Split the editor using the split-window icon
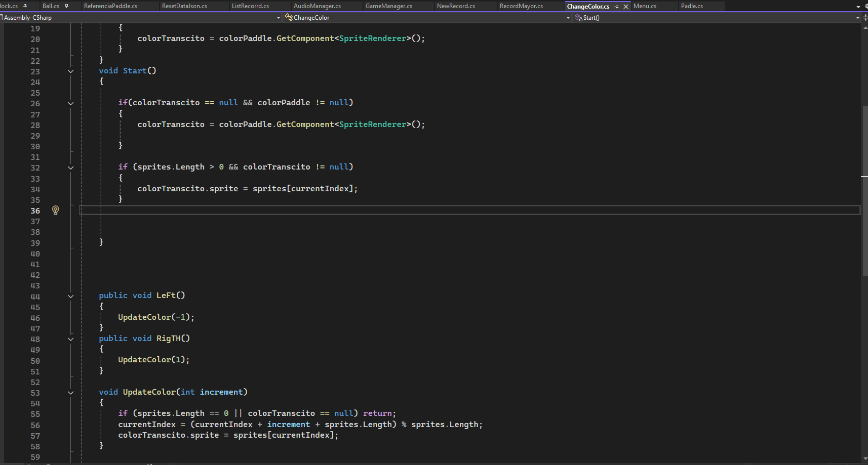The width and height of the screenshot is (868, 465). [865, 18]
